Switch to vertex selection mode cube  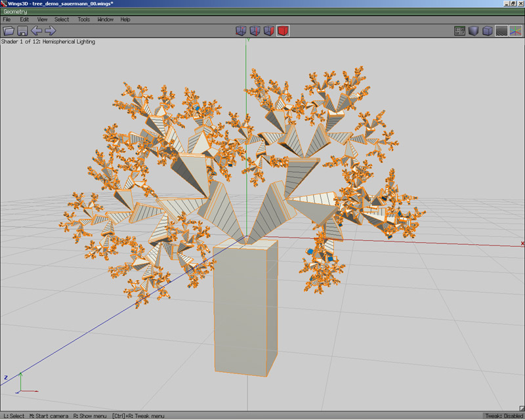(x=241, y=31)
